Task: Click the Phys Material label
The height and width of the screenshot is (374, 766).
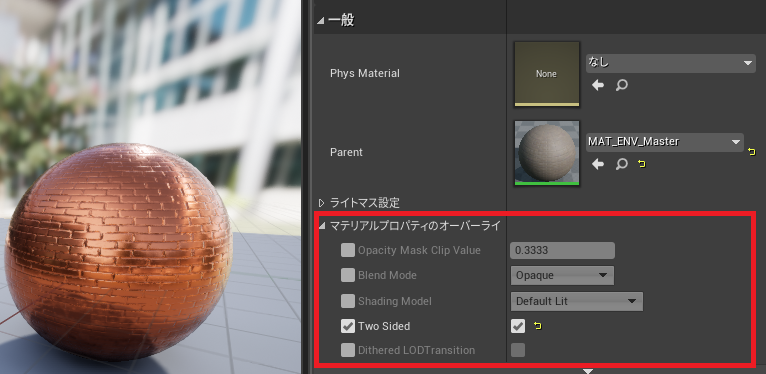Action: tap(364, 73)
